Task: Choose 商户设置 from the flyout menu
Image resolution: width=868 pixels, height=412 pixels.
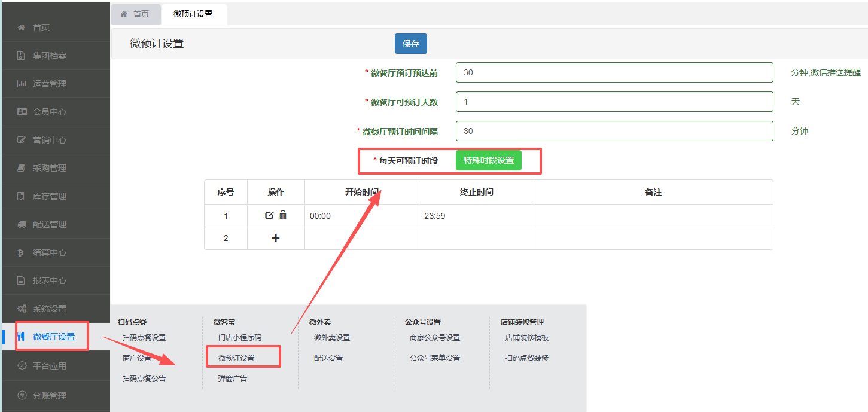Action: [137, 358]
